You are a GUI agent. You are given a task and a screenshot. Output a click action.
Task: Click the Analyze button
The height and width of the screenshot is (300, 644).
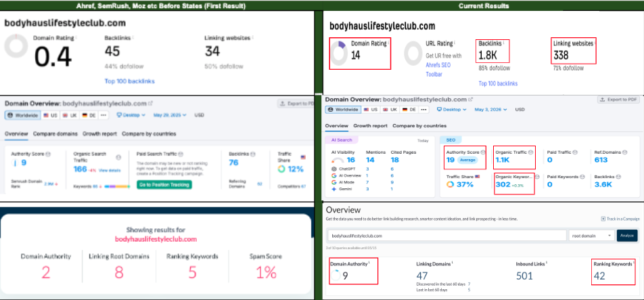pos(626,236)
